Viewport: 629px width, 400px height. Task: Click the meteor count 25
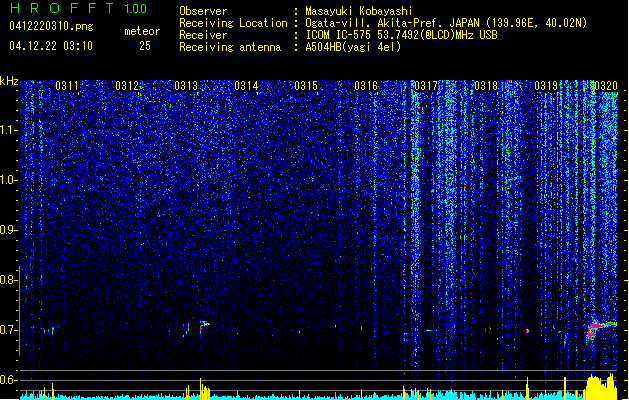tap(145, 46)
